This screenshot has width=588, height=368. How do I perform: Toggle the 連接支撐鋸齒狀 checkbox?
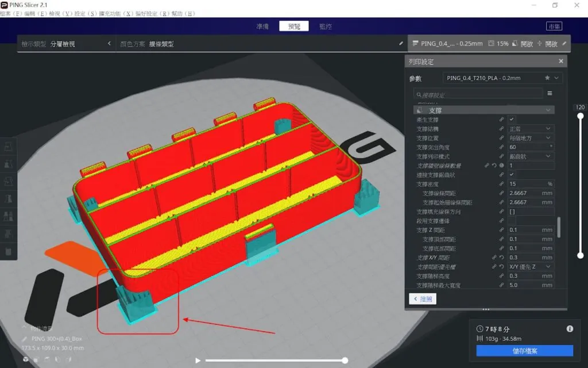tap(512, 175)
